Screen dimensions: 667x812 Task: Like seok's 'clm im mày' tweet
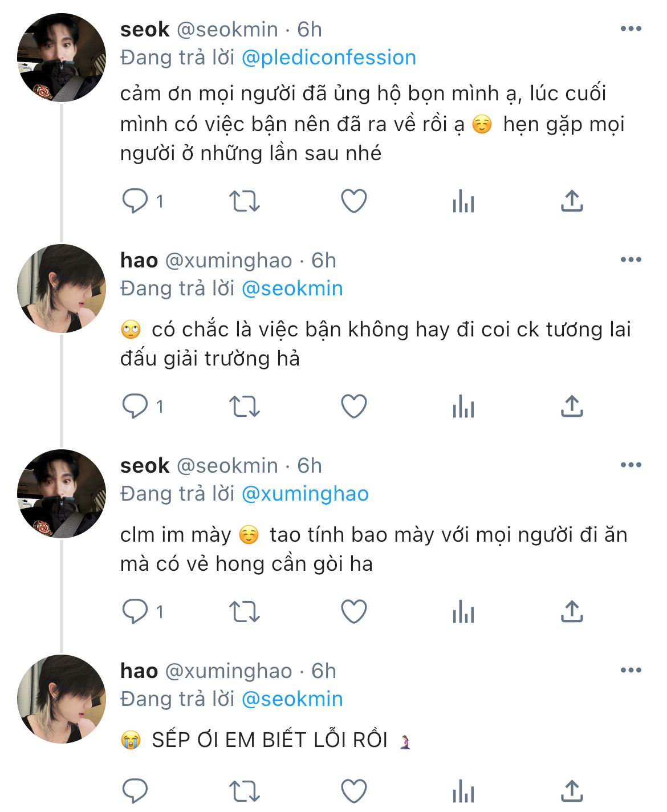(x=353, y=612)
